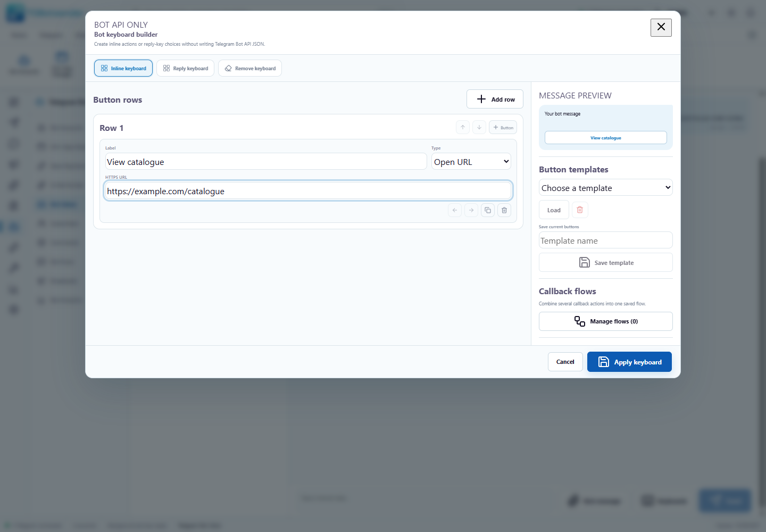Click the Callback flows heading
Image resolution: width=766 pixels, height=532 pixels.
click(x=568, y=292)
